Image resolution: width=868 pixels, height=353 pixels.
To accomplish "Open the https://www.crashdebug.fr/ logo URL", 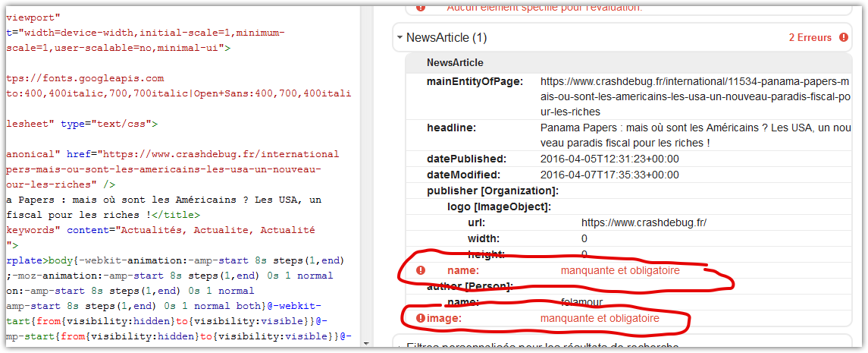I will [644, 223].
